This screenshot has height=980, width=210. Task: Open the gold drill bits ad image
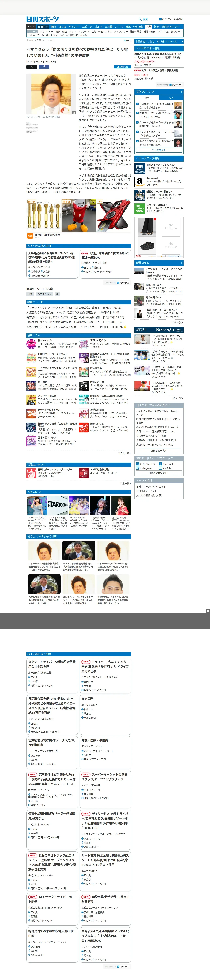click(44, 216)
